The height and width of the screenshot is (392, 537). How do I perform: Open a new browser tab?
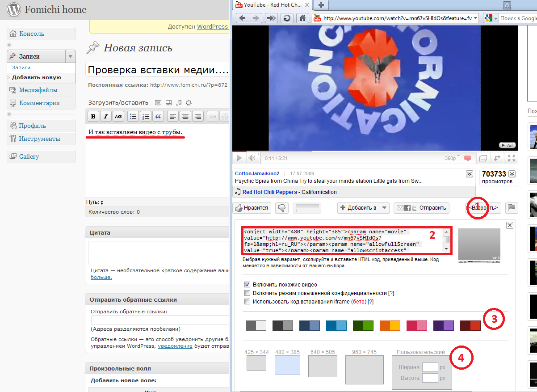tap(321, 5)
